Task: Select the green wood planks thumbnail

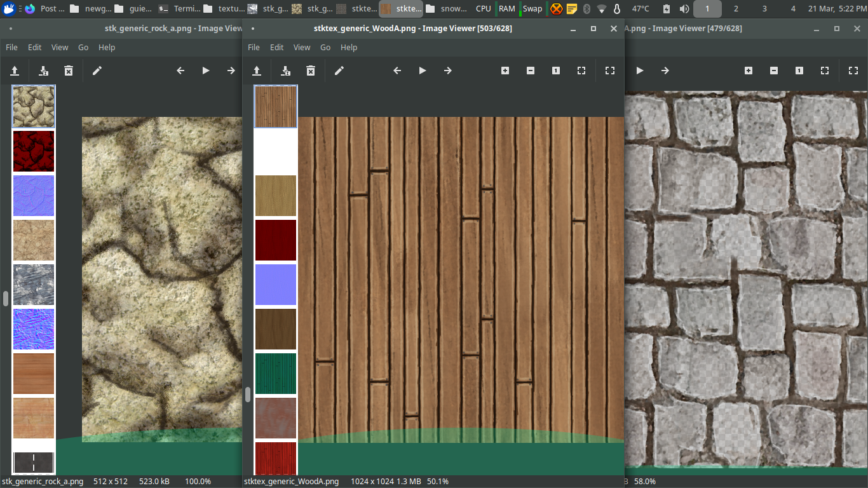Action: (276, 374)
